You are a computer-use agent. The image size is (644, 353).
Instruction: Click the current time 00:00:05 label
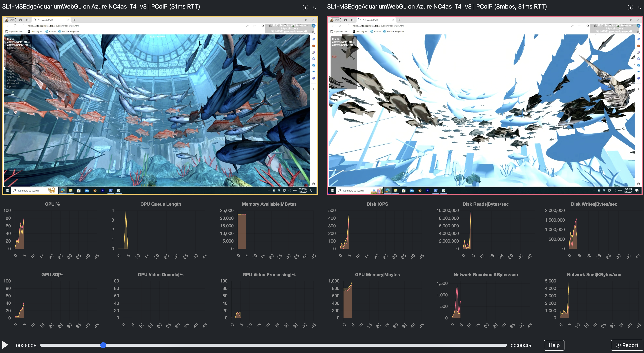(26, 346)
